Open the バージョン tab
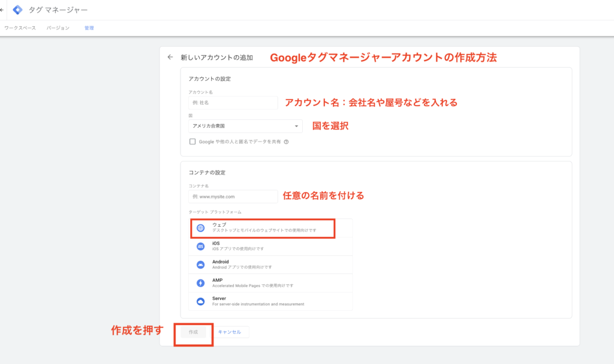The width and height of the screenshot is (614, 364). (58, 28)
